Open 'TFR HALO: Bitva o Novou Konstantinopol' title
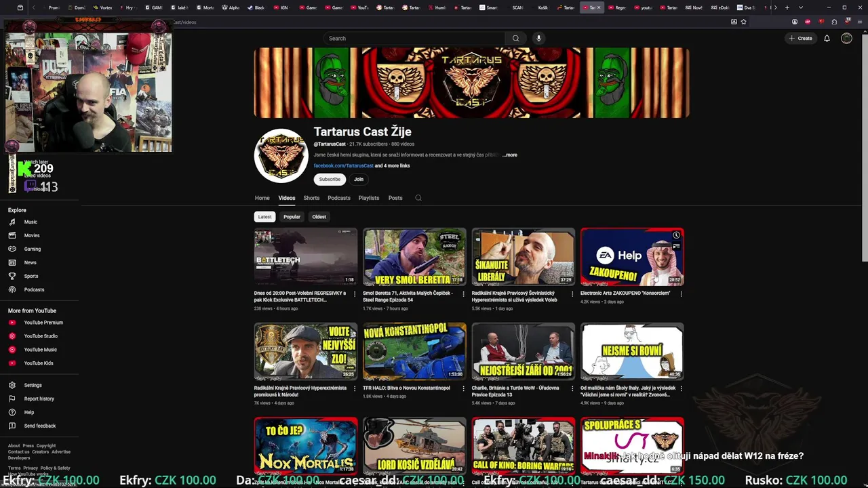 click(x=406, y=388)
